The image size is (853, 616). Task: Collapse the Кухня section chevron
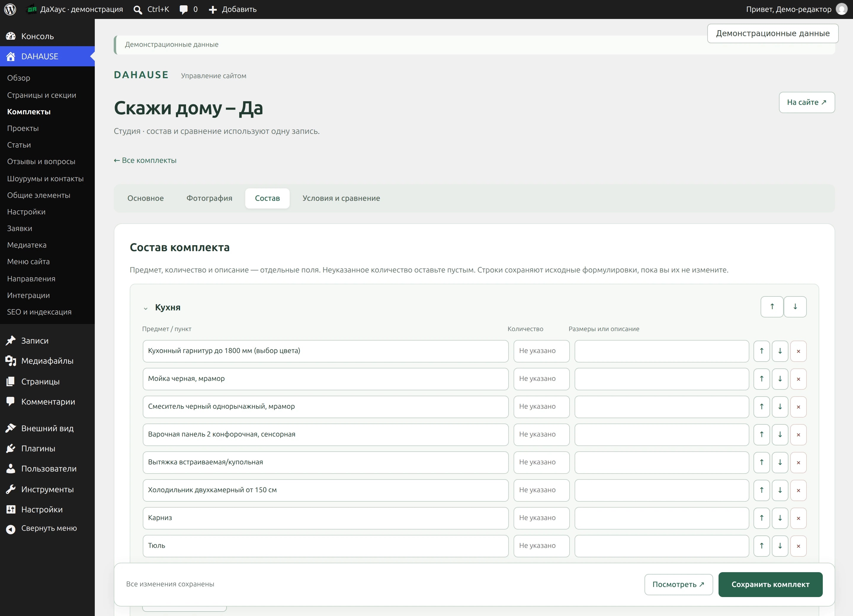145,308
